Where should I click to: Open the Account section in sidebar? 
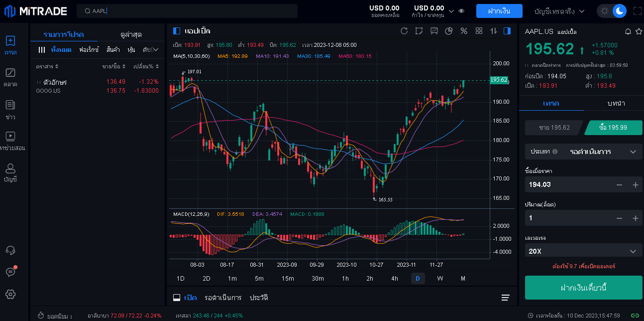click(10, 173)
